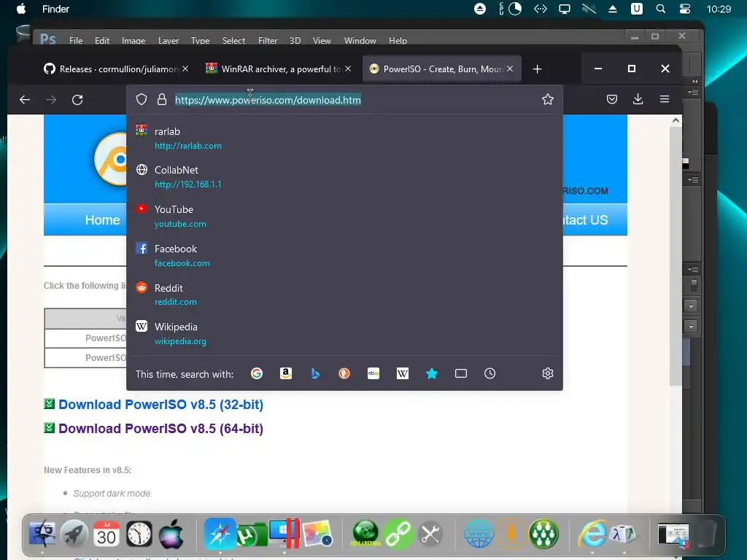The image size is (747, 560).
Task: Search this time with eBay
Action: point(373,373)
